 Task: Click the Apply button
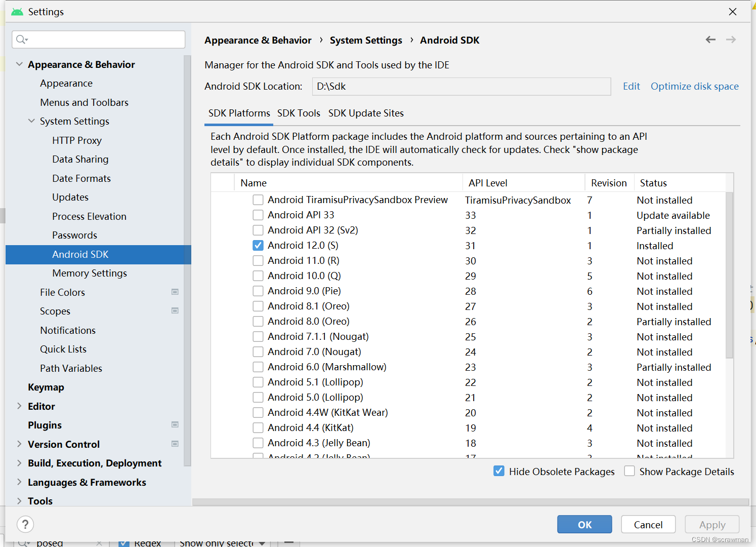(712, 524)
